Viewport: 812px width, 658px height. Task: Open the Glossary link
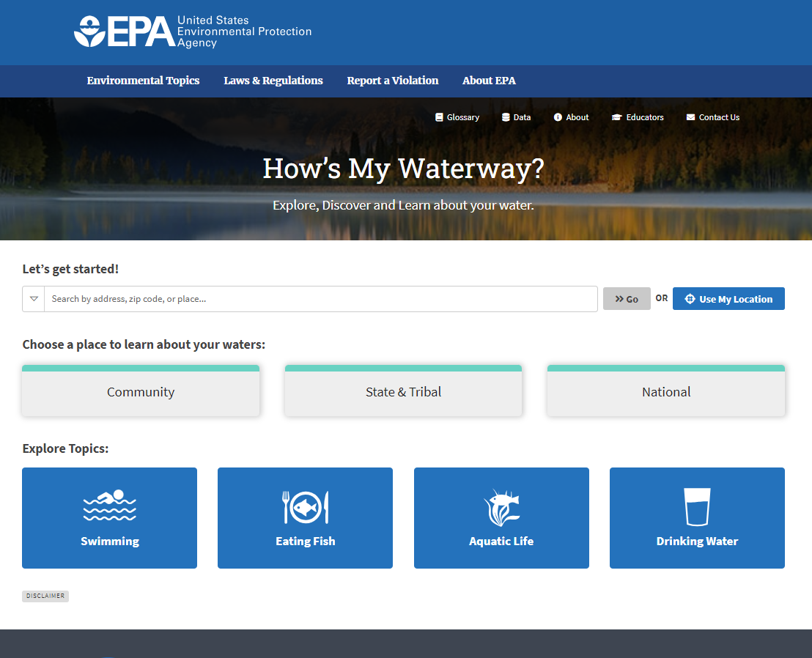(x=457, y=117)
